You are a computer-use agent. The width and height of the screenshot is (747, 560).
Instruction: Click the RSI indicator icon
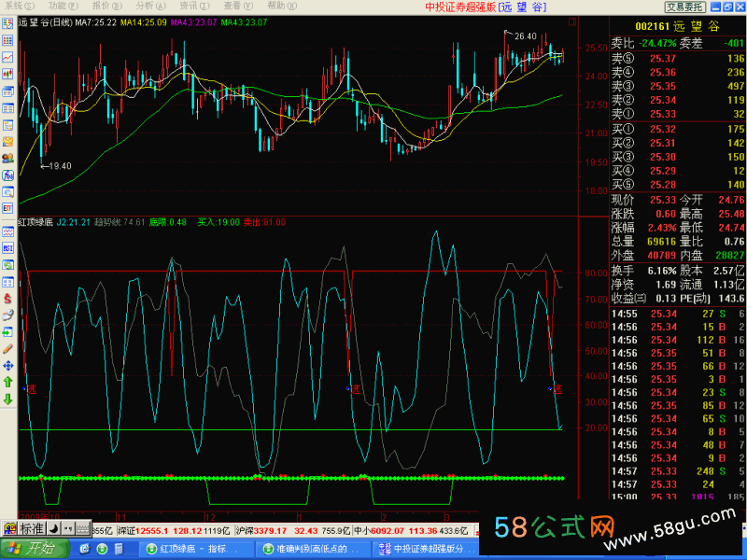click(x=7, y=248)
